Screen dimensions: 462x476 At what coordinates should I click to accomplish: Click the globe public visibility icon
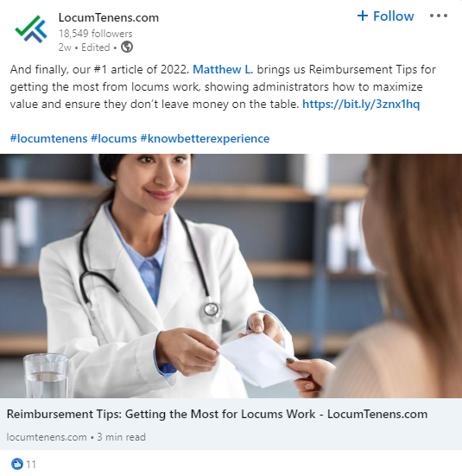(127, 47)
